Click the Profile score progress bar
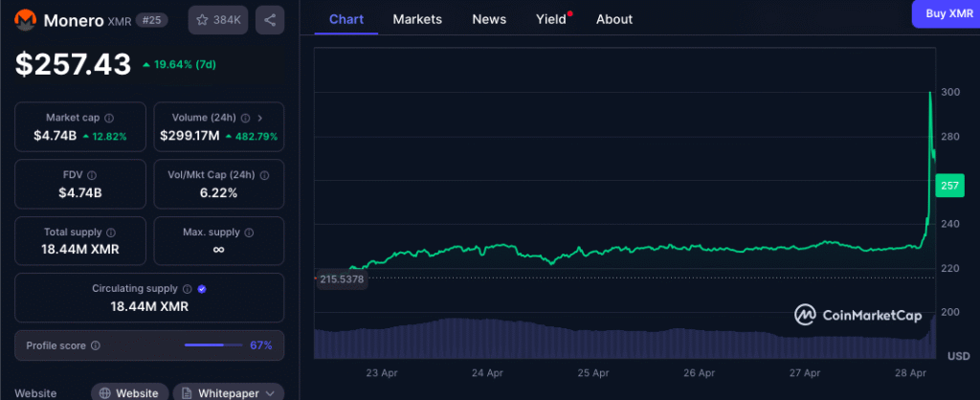The height and width of the screenshot is (400, 980). (x=215, y=345)
